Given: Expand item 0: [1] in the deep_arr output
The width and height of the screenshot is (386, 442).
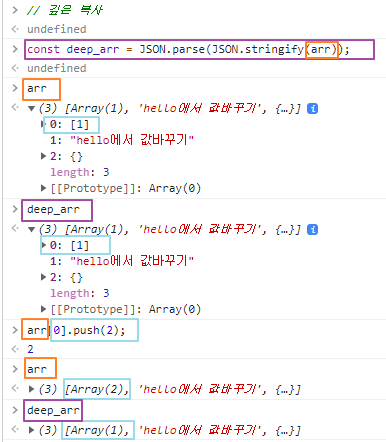Looking at the screenshot, I should pyautogui.click(x=43, y=246).
